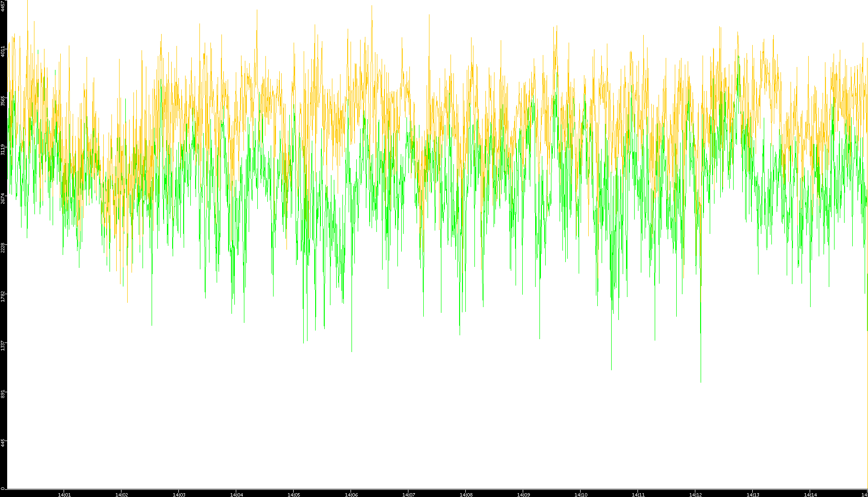Click the 2228 y-axis scale label
This screenshot has height=497, width=868.
[x=3, y=247]
